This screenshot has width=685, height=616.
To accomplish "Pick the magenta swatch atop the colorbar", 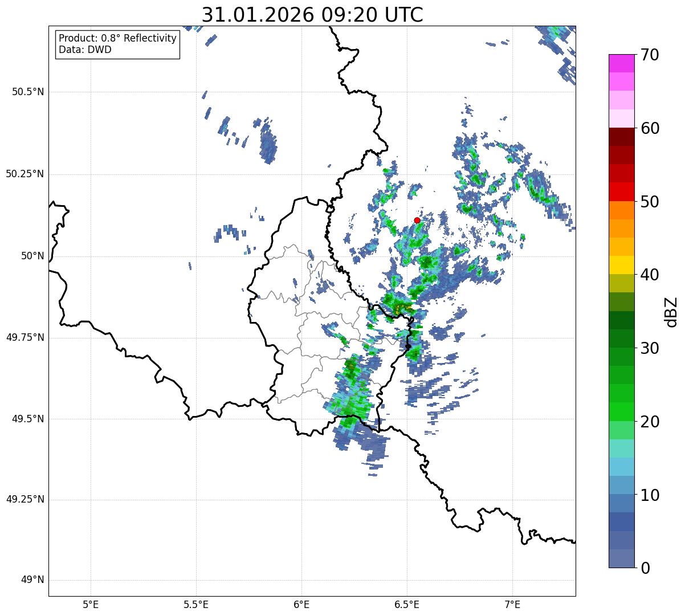I will (x=621, y=63).
